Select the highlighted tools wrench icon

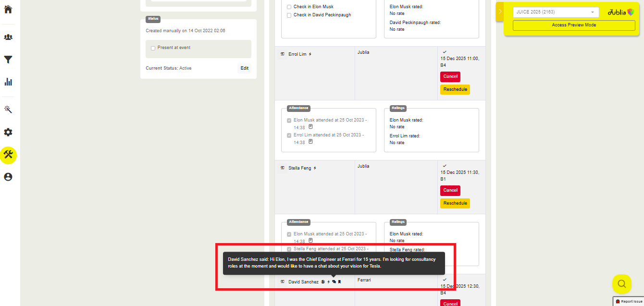(8, 155)
